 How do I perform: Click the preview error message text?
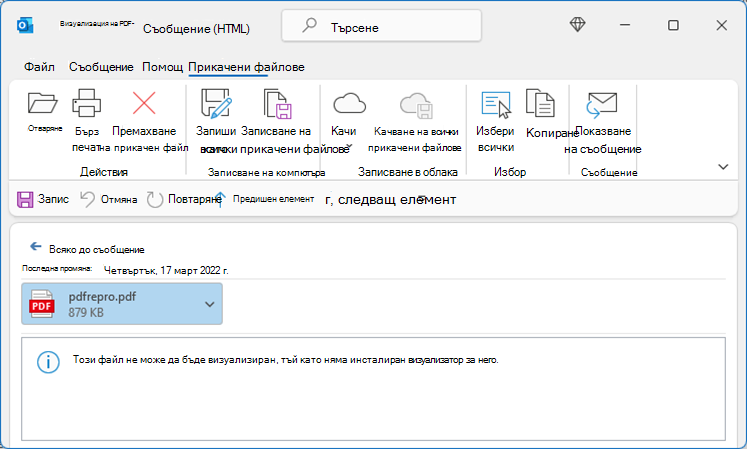point(285,360)
